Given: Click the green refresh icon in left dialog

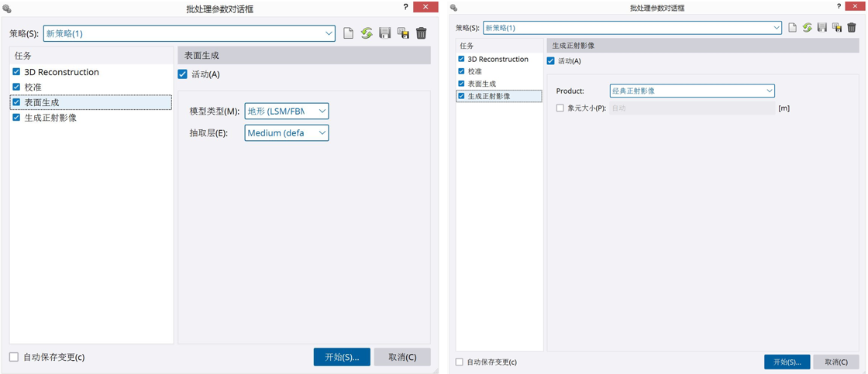Looking at the screenshot, I should click(367, 33).
